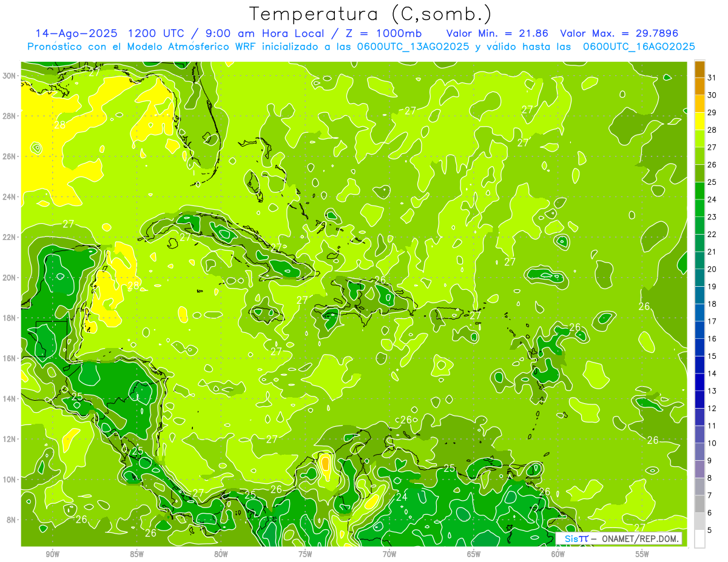This screenshot has width=728, height=562.
Task: Click the teal legend swatch between 19 and 20
Action: (699, 278)
